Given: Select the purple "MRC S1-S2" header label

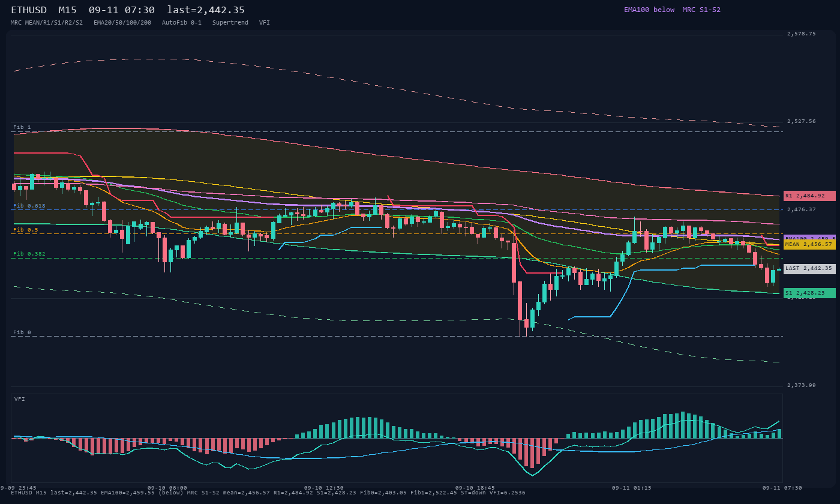Looking at the screenshot, I should pos(701,10).
